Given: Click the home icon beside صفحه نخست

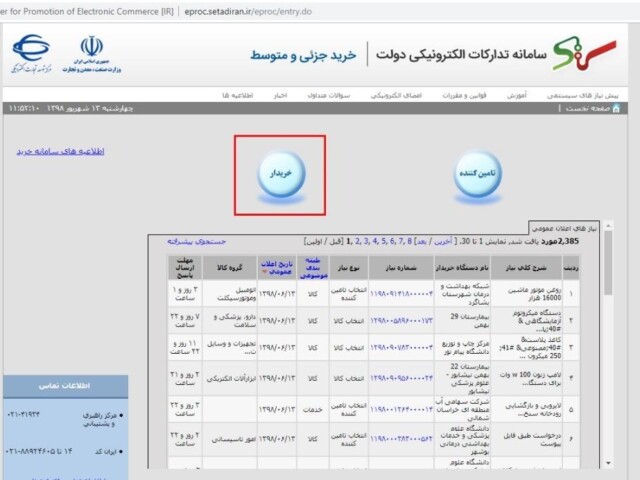Looking at the screenshot, I should coord(616,108).
